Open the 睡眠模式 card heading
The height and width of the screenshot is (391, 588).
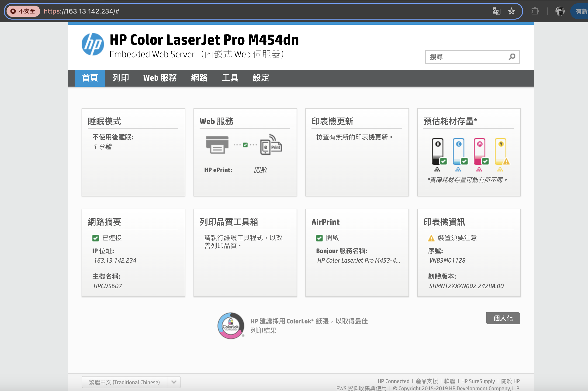[x=104, y=121]
